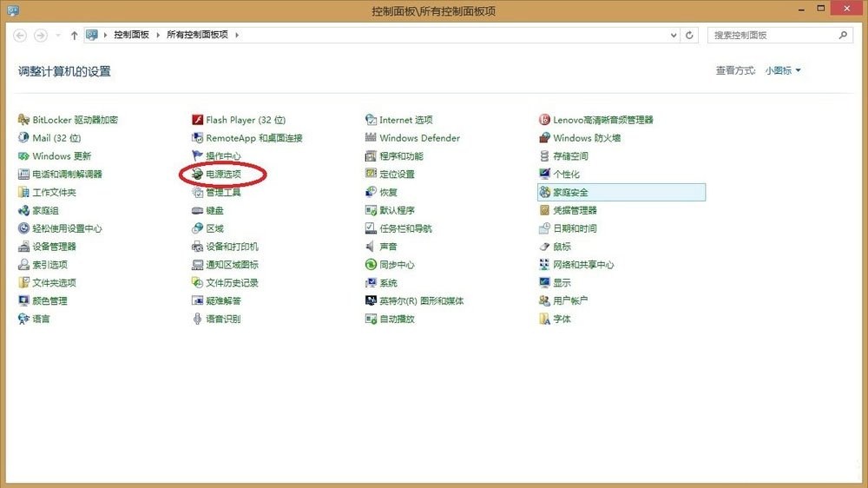Click the Flash Player (32 位) icon

197,120
